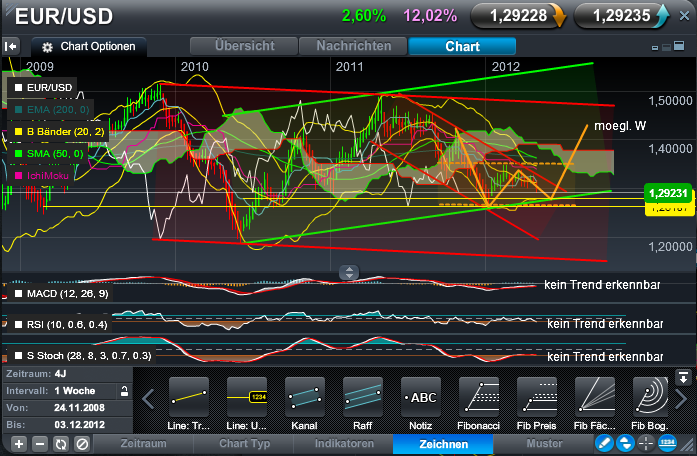The width and height of the screenshot is (697, 456).
Task: Click the RSI 'kein Trend erkennbar' note
Action: pyautogui.click(x=605, y=324)
